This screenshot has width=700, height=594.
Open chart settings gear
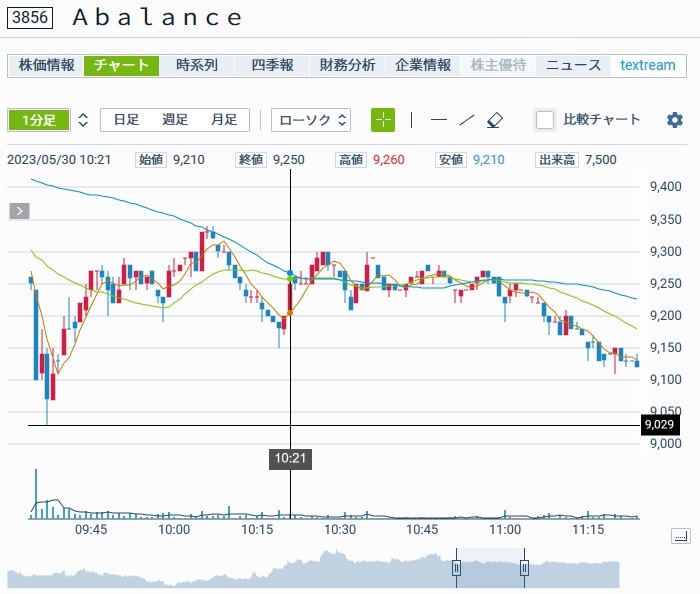675,120
